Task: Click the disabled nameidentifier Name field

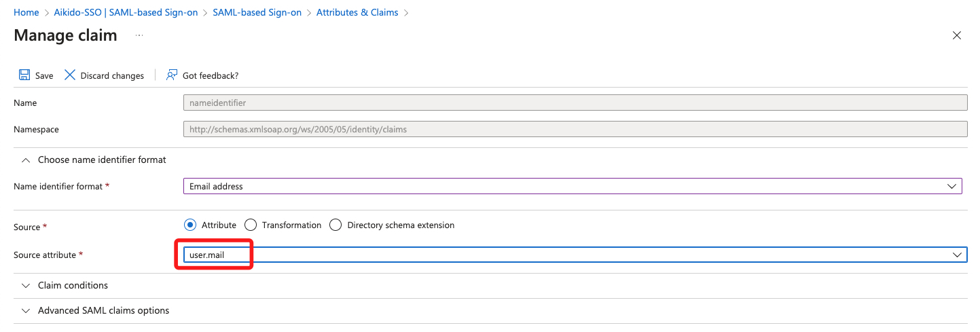Action: (x=575, y=103)
